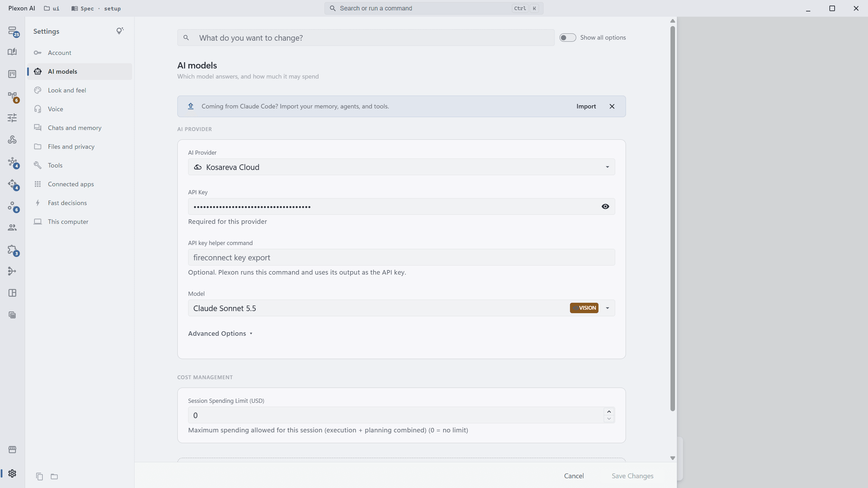Open Tools settings category
This screenshot has height=488, width=868.
point(80,165)
